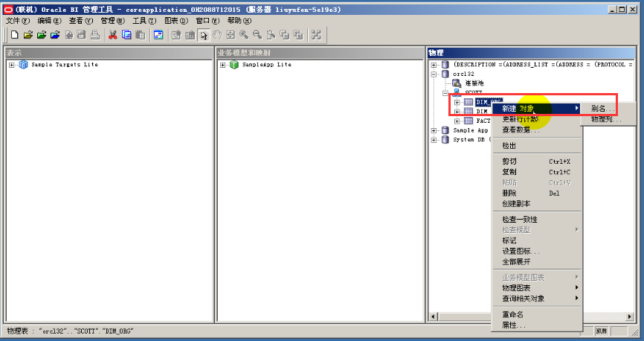The image size is (644, 341).
Task: Expand the Sample App database node
Action: [x=434, y=131]
